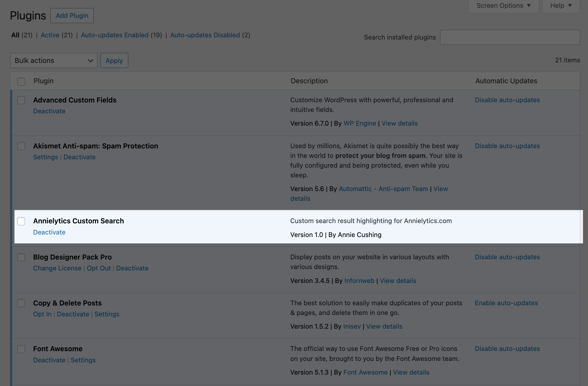This screenshot has width=588, height=386.
Task: Open the WP Engine author link
Action: tap(360, 123)
